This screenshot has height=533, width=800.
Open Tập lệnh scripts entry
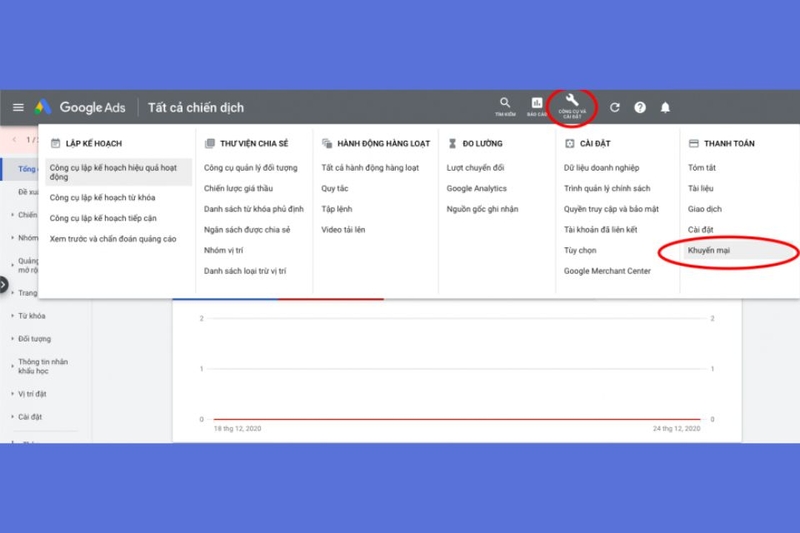pos(337,209)
